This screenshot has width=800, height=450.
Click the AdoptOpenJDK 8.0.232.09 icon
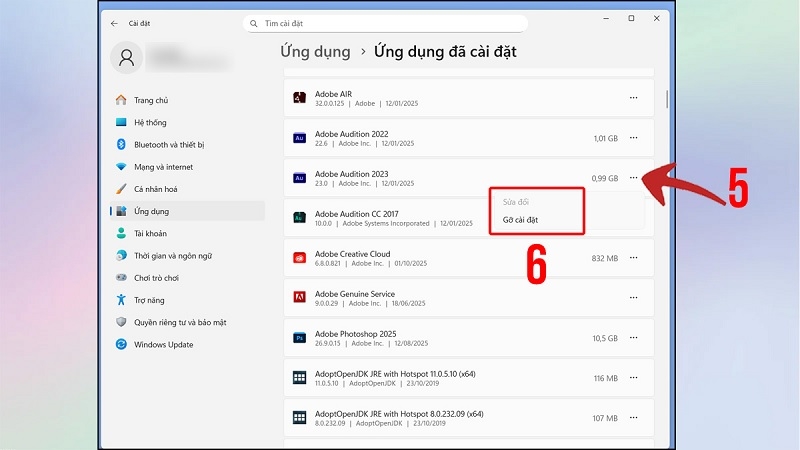coord(299,417)
